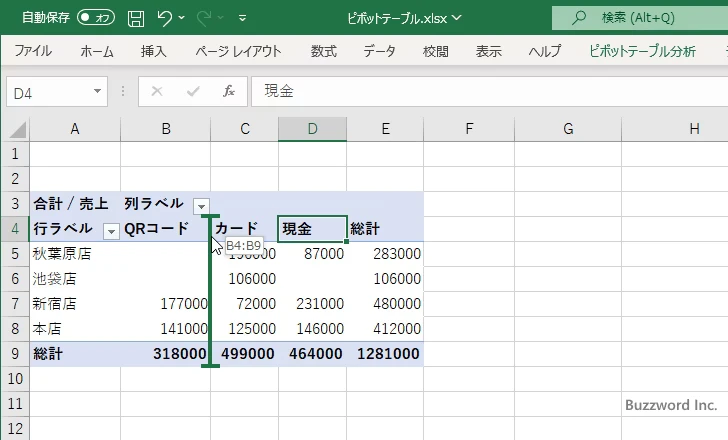728x440 pixels.
Task: Click the cell showing 231000
Action: pyautogui.click(x=312, y=304)
